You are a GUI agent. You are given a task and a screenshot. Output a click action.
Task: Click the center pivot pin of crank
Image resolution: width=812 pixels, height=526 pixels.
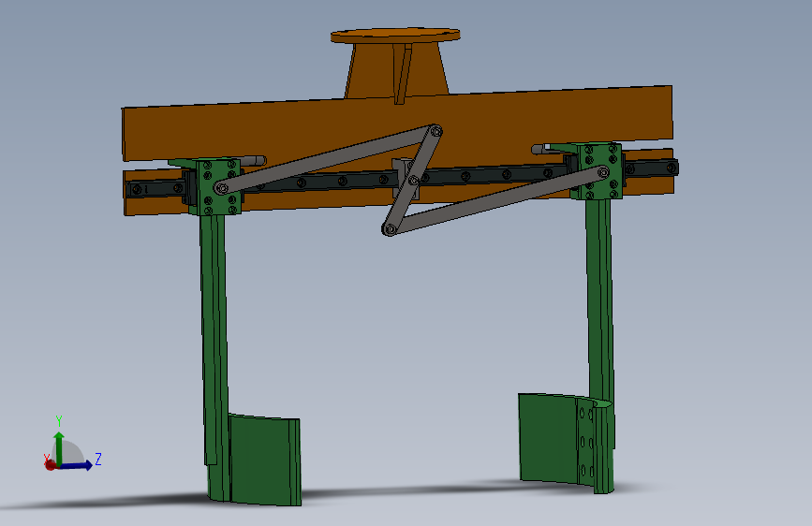414,181
